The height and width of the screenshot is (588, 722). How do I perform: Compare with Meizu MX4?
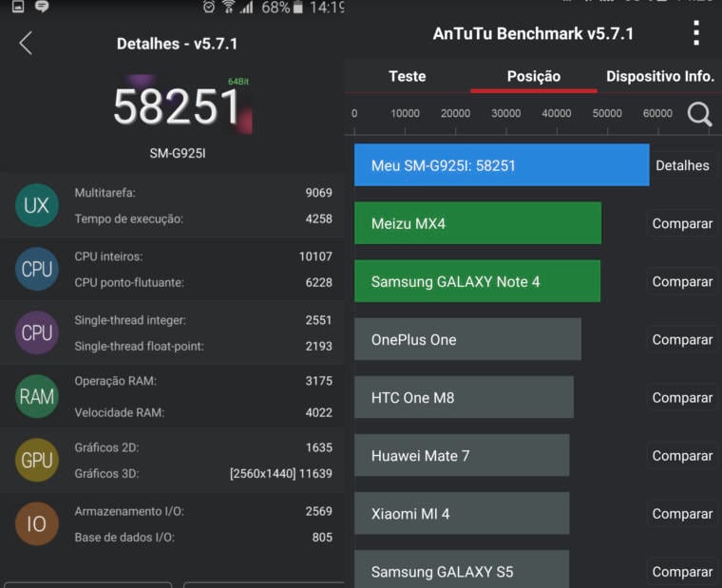(682, 223)
